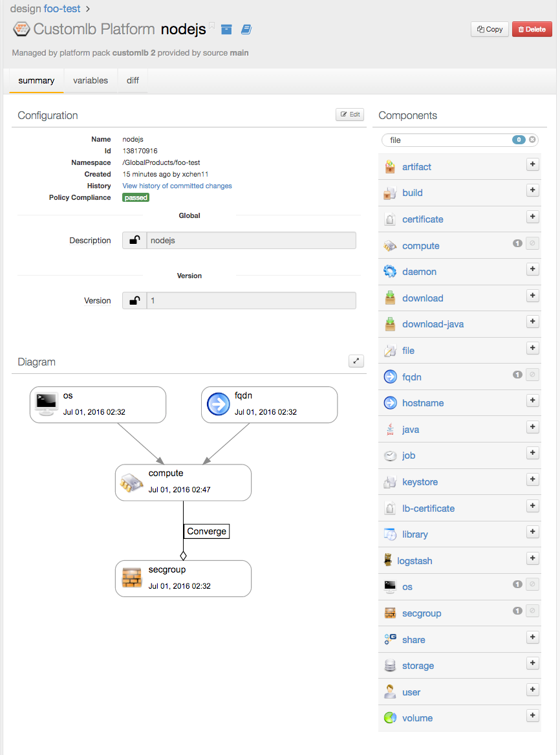Follow the View history of committed changes link
The image size is (560, 755).
click(x=177, y=186)
